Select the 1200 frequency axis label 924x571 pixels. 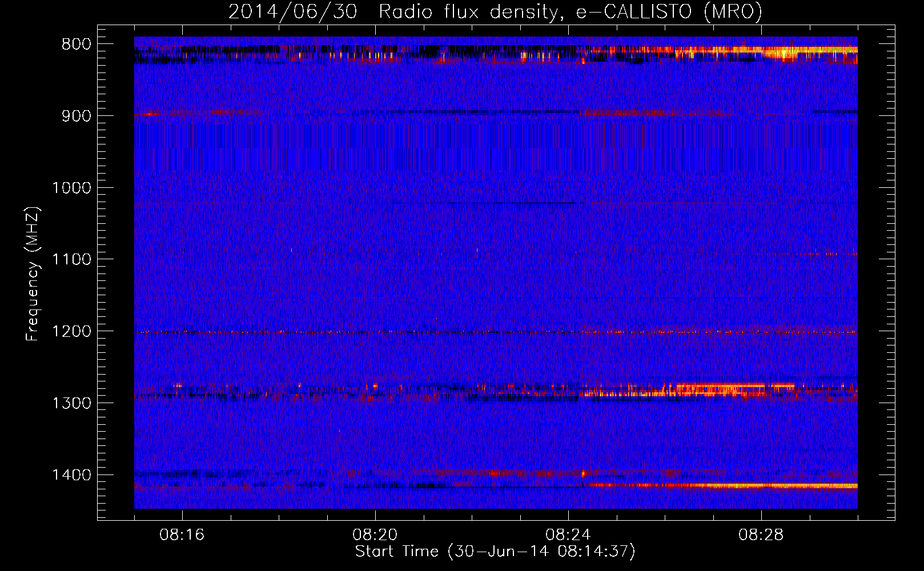coord(71,331)
